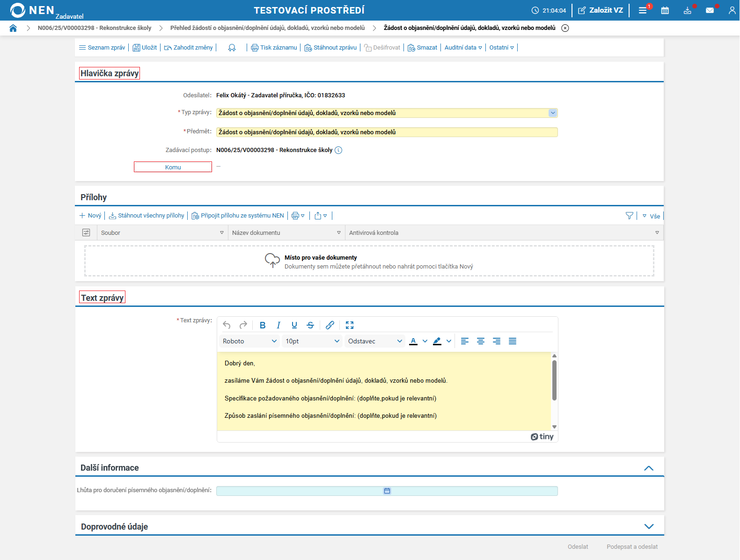
Task: Open the date picker for Lhůta field
Action: [x=387, y=491]
